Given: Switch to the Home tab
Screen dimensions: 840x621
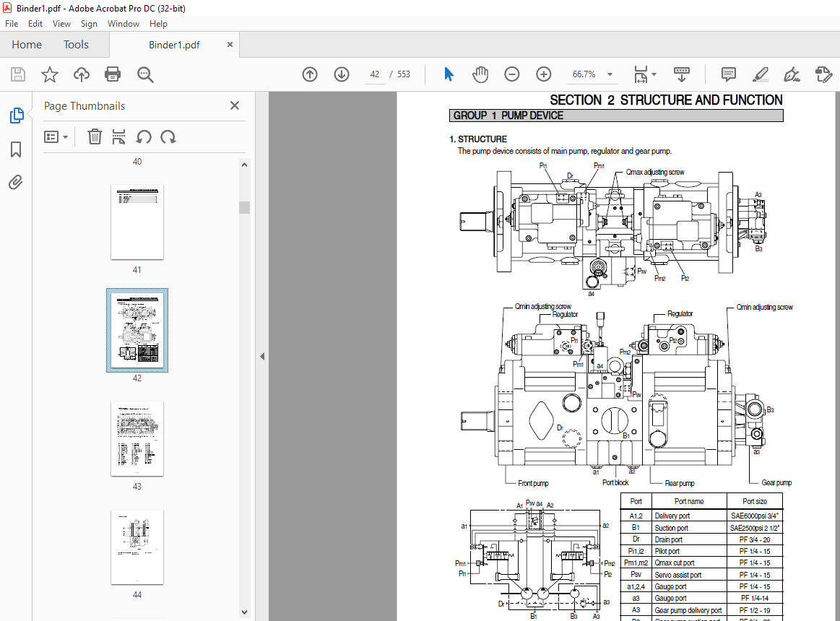Looking at the screenshot, I should 27,45.
